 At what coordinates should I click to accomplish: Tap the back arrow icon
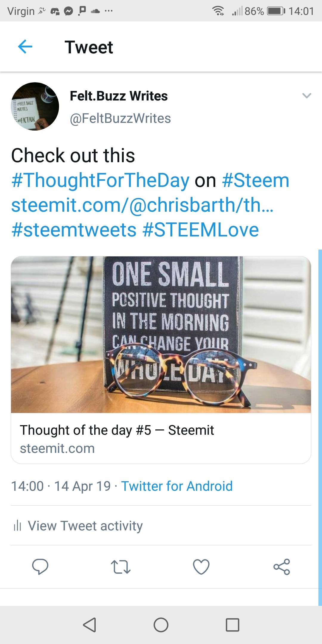[x=25, y=47]
